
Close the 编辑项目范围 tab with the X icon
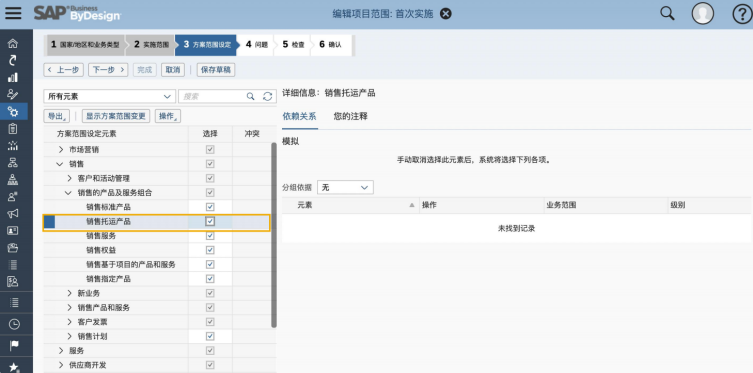coord(446,14)
